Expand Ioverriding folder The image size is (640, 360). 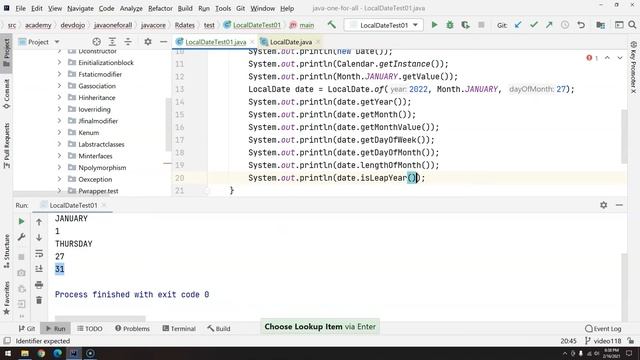[60, 109]
